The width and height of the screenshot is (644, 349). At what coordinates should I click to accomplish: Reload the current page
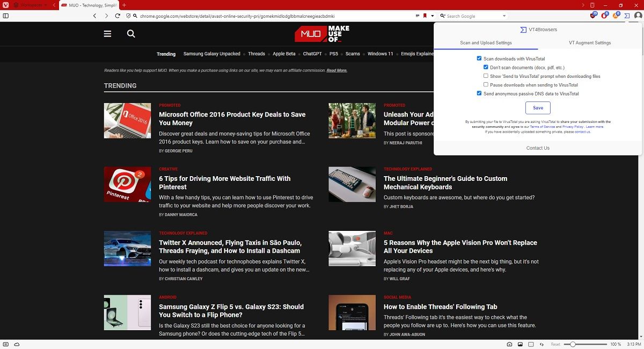(x=117, y=16)
